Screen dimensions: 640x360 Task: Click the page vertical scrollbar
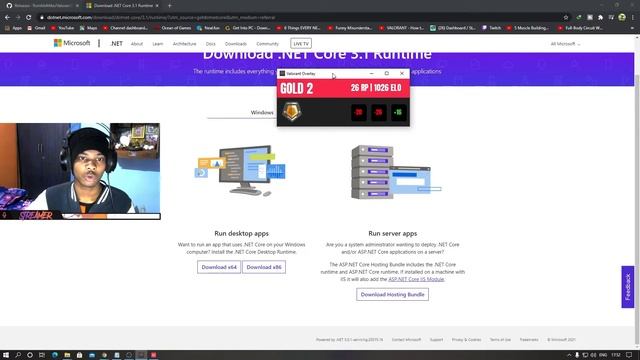click(x=637, y=192)
